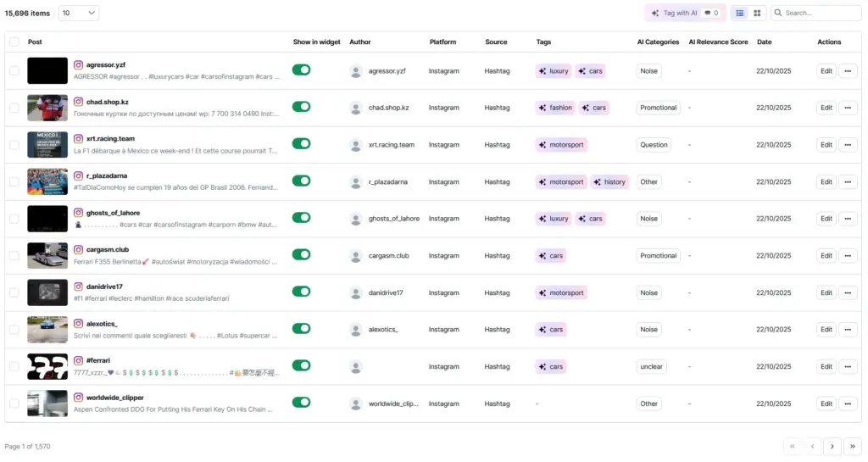Open the items per page dropdown
Image resolution: width=868 pixels, height=462 pixels.
point(79,14)
